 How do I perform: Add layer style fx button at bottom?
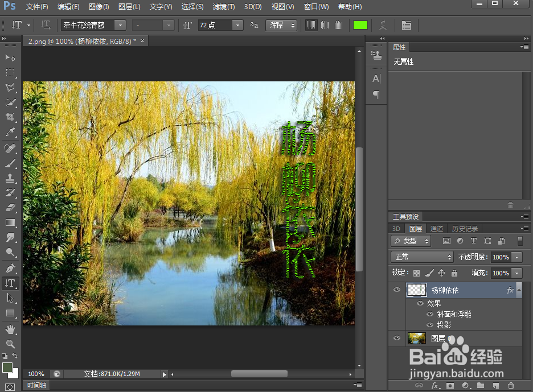point(435,386)
